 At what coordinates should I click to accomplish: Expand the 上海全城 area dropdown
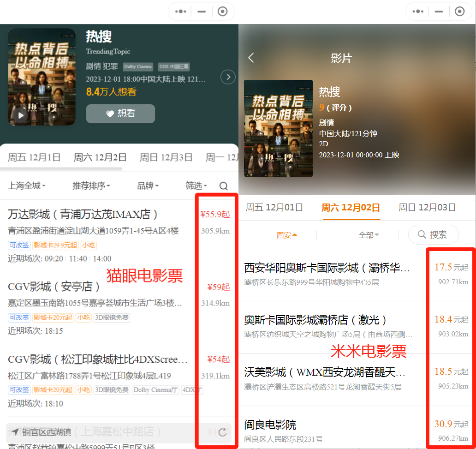click(x=26, y=186)
